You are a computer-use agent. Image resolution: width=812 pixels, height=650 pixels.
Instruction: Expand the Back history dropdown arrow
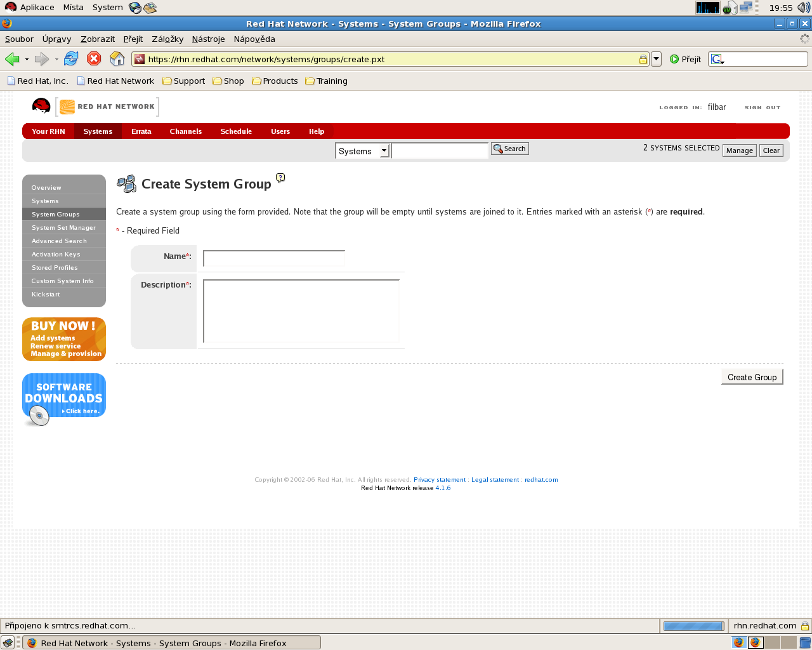(x=27, y=60)
